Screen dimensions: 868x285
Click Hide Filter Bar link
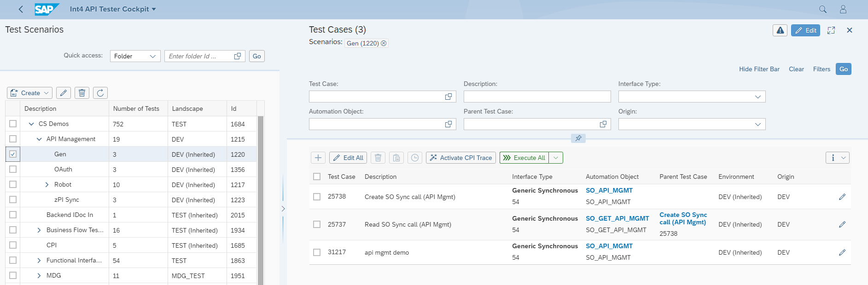(759, 69)
